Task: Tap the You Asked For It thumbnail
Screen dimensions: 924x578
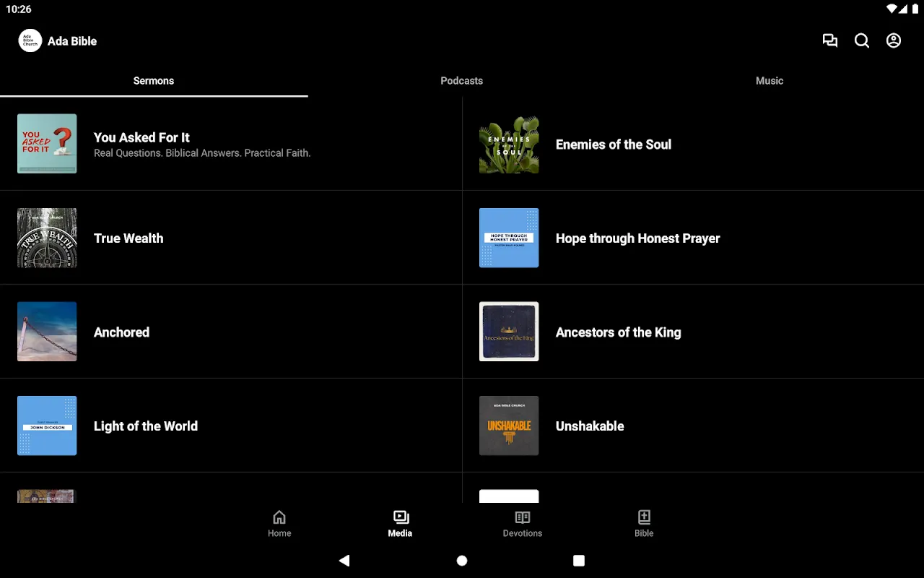Action: [x=47, y=144]
